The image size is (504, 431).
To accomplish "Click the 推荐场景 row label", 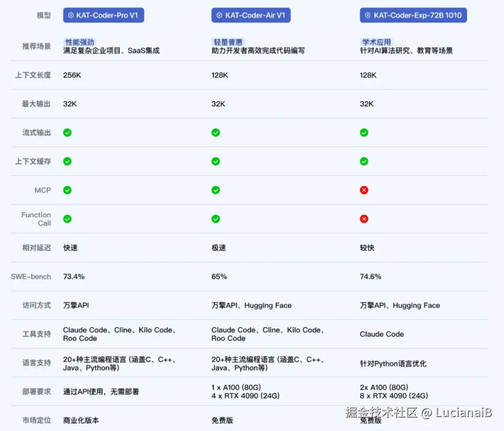I will point(36,46).
